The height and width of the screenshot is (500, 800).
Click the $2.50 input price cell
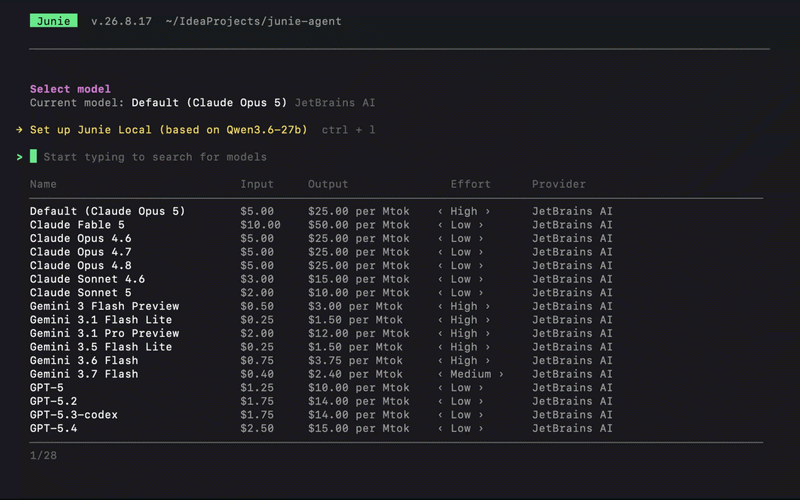[x=257, y=428]
